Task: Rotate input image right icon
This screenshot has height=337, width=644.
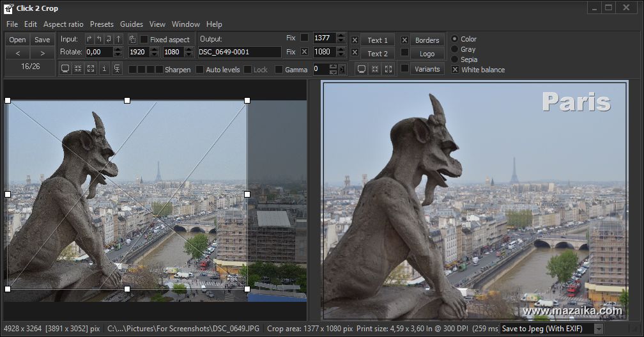Action: pos(89,39)
